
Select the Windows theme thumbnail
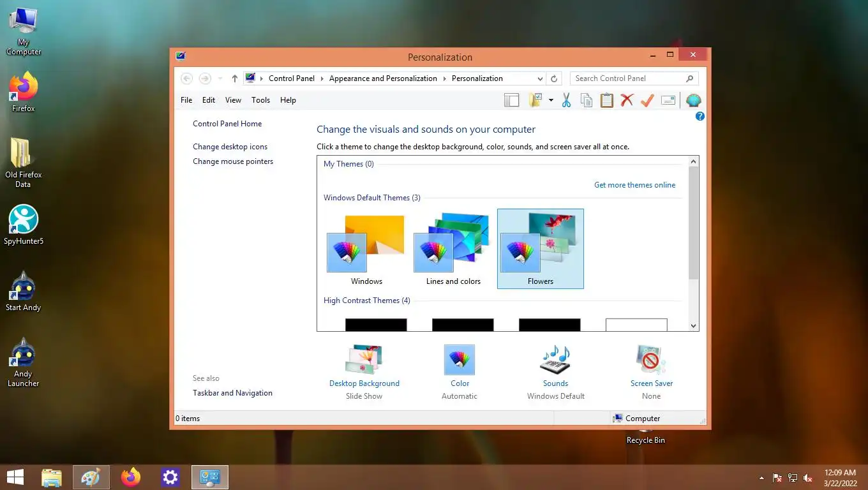366,249
